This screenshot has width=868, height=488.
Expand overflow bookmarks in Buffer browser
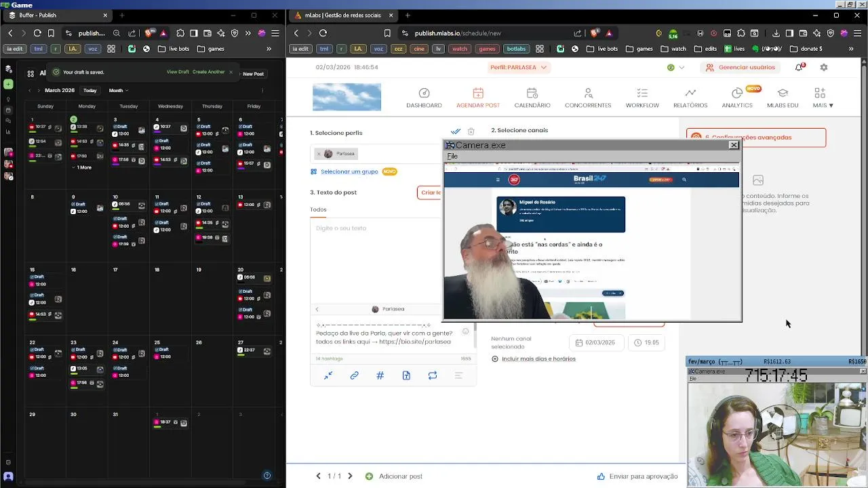tap(269, 49)
